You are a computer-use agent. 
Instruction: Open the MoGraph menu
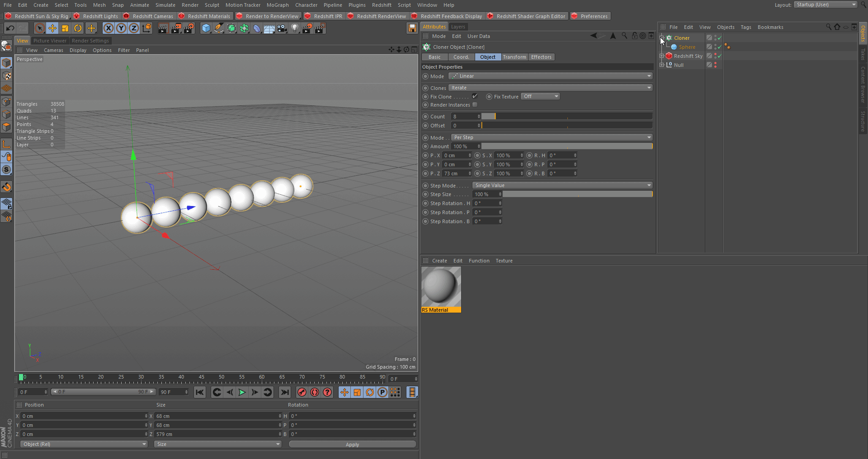click(x=277, y=5)
